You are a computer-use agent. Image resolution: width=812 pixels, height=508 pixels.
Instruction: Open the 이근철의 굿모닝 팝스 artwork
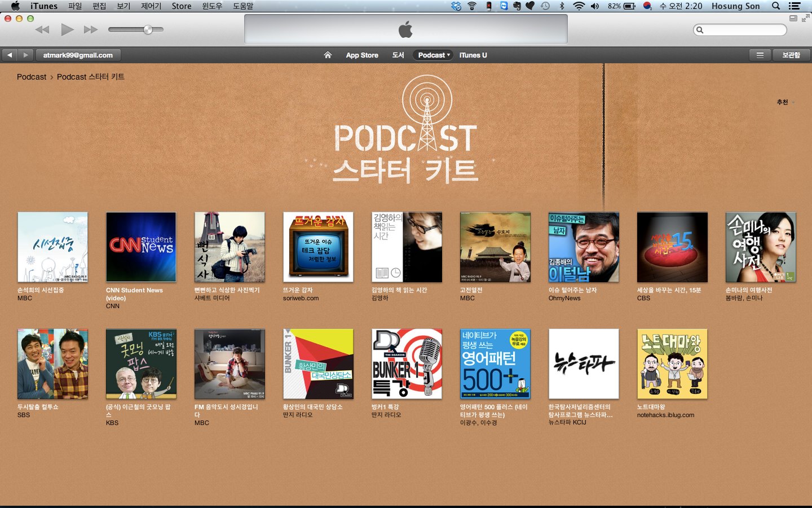point(141,364)
